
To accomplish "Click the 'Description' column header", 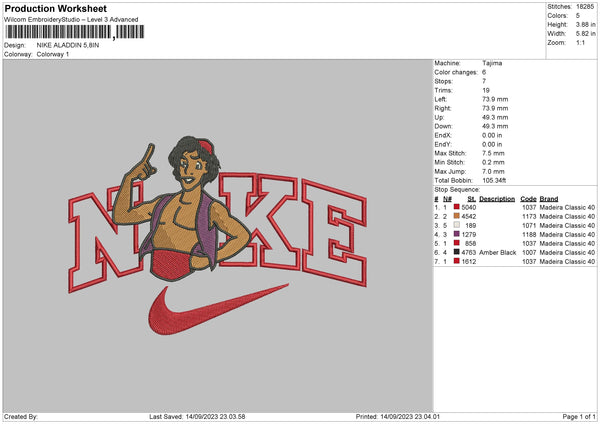I will (497, 199).
